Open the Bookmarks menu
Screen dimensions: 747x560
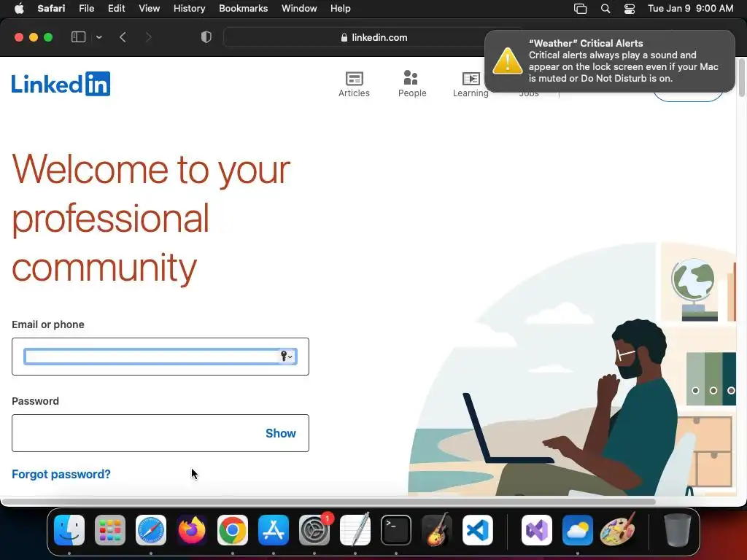244,9
